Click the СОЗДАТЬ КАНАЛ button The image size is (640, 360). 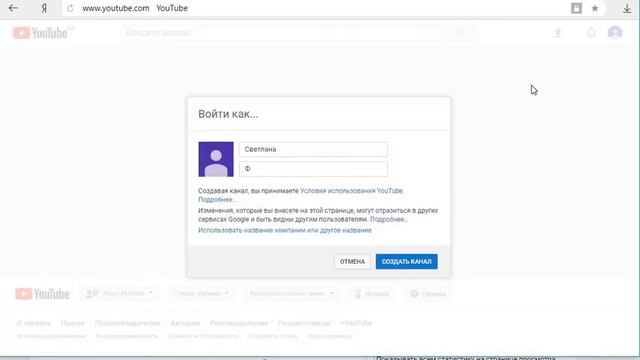(x=407, y=262)
